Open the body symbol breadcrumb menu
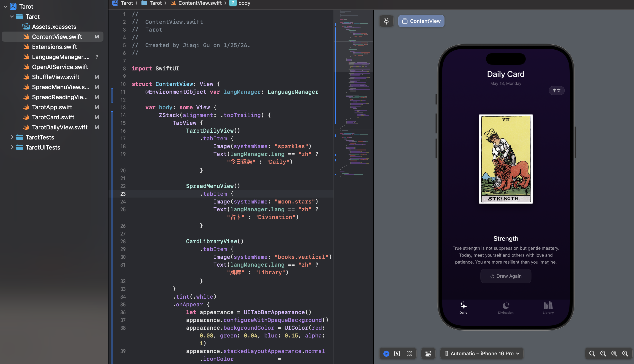634x364 pixels. 240,3
